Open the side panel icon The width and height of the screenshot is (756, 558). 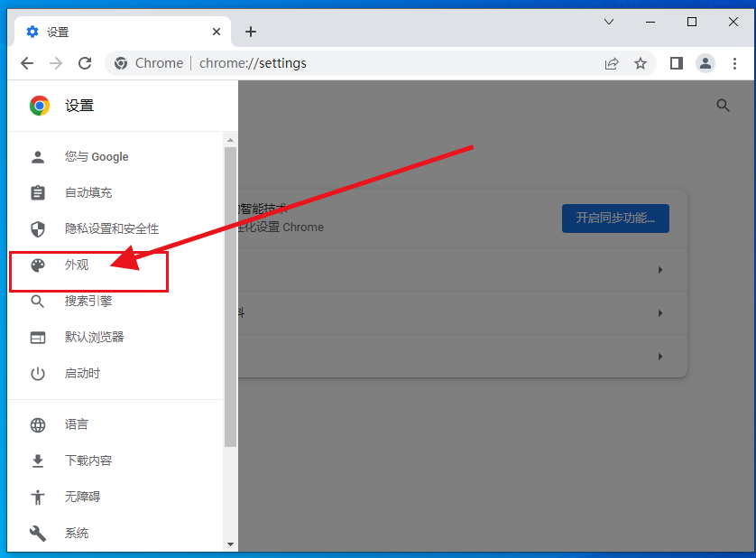tap(677, 63)
